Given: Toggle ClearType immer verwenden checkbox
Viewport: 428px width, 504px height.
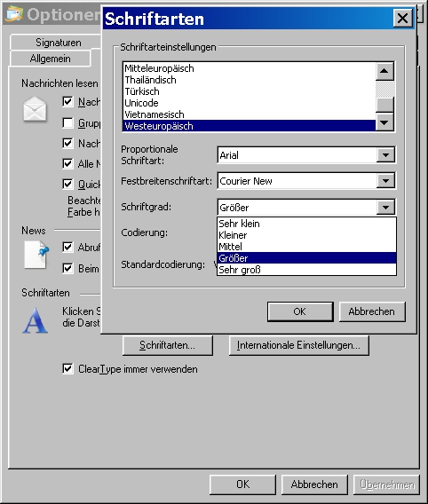Looking at the screenshot, I should point(67,368).
